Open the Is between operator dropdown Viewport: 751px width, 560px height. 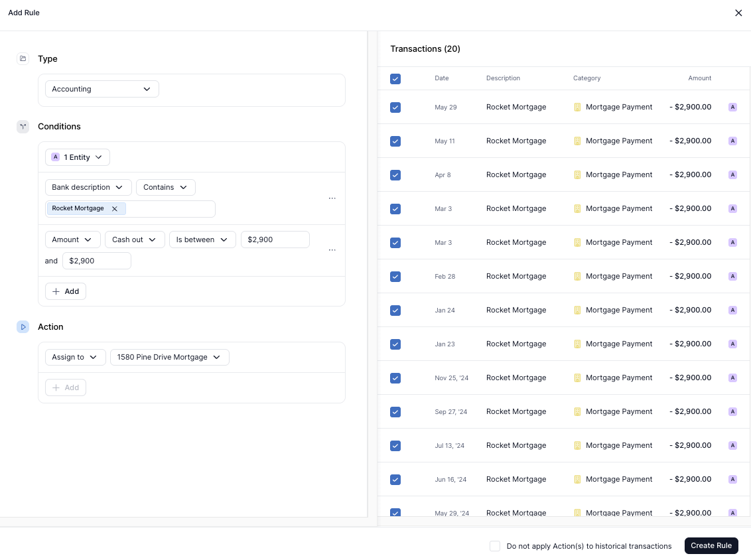click(202, 240)
